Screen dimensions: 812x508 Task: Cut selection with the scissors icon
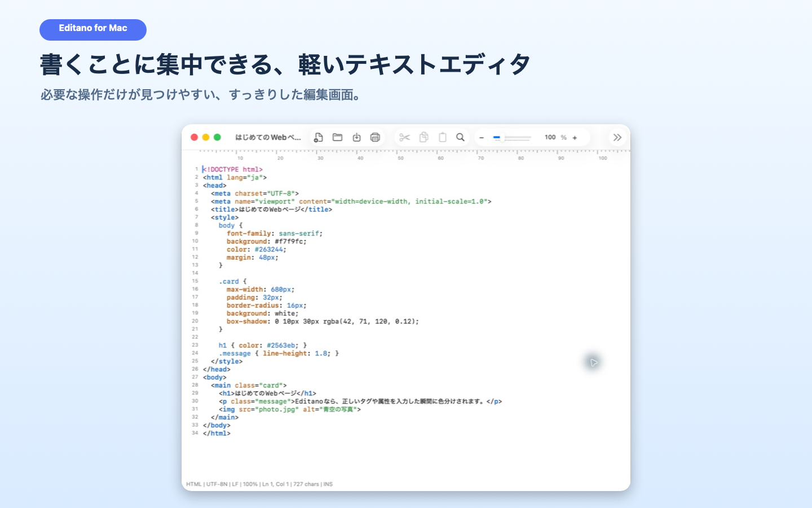pos(404,137)
